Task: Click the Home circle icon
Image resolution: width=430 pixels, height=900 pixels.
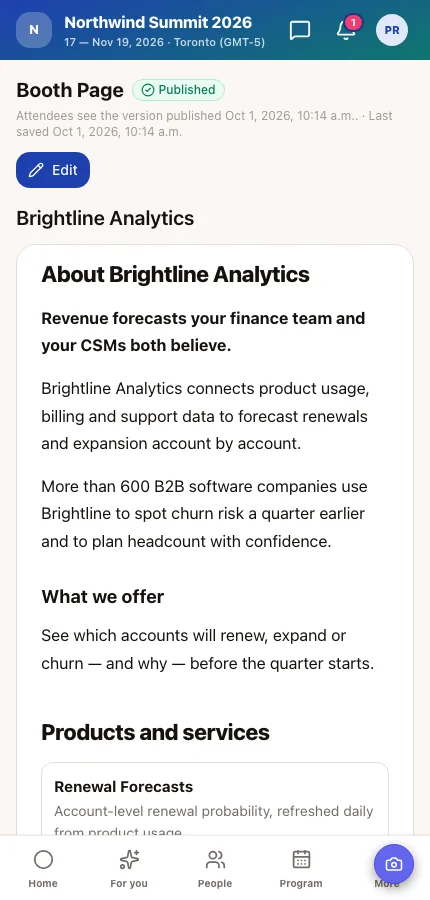Action: (43, 860)
